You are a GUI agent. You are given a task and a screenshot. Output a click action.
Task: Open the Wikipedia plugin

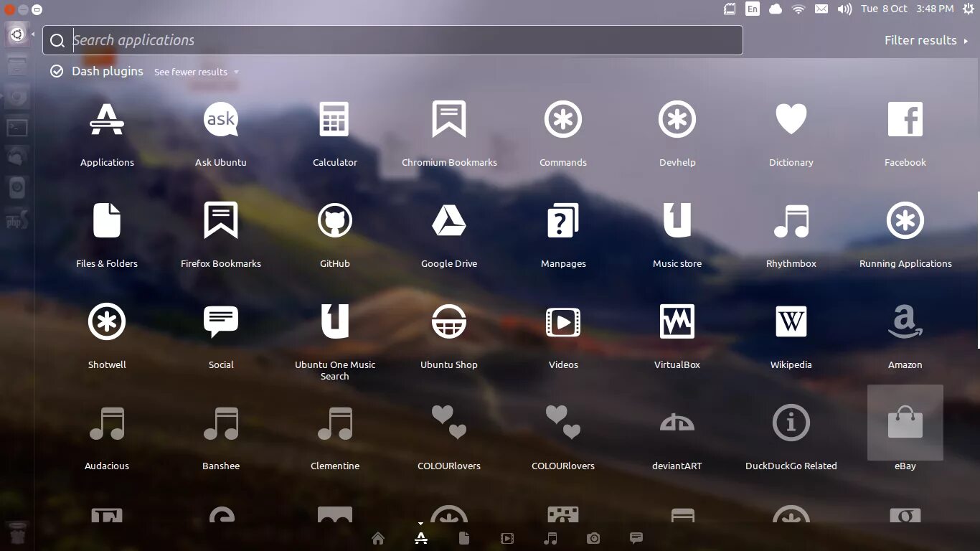point(791,321)
